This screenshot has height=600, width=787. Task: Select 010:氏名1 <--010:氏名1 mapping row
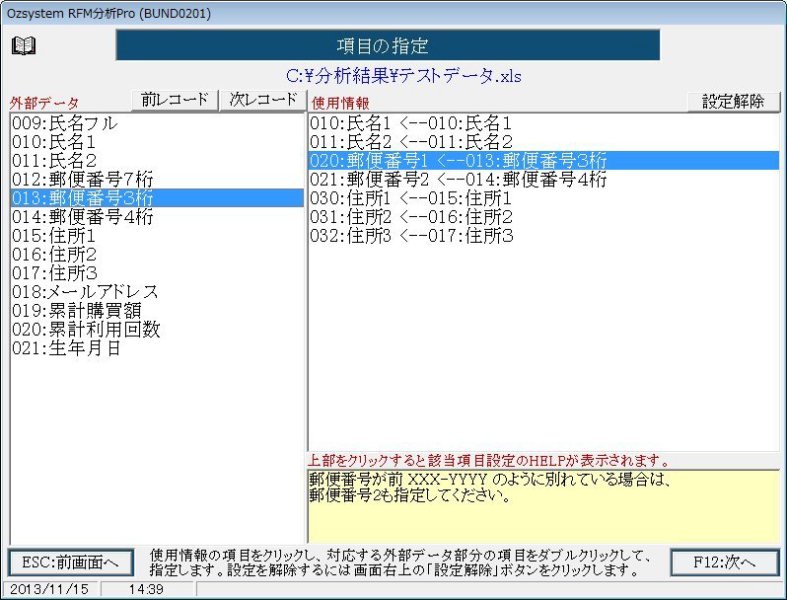pyautogui.click(x=544, y=123)
